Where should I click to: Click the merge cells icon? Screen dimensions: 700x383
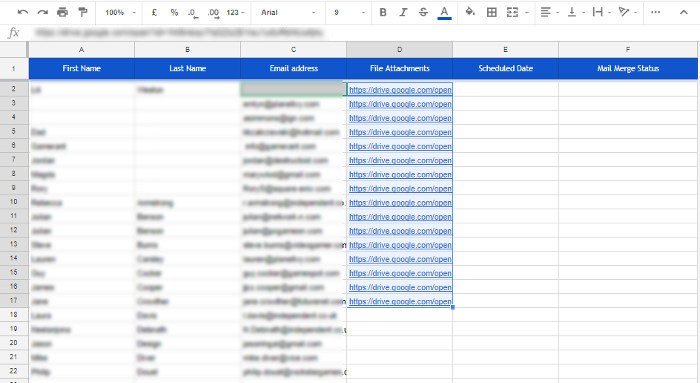512,12
